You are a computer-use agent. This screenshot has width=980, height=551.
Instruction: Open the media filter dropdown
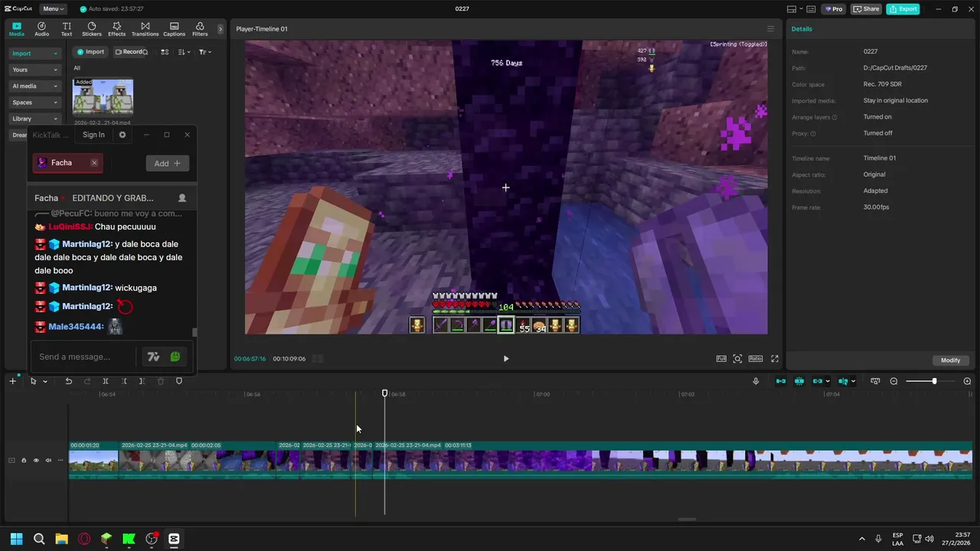point(204,52)
